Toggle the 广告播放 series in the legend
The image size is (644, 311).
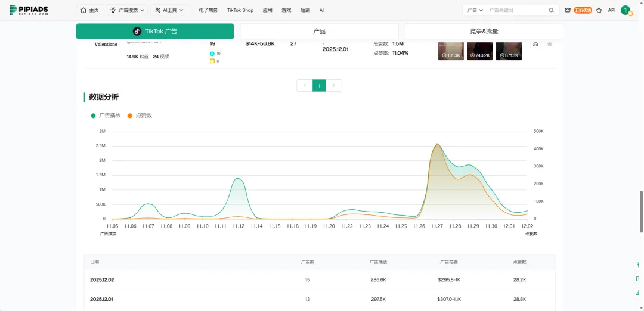106,116
